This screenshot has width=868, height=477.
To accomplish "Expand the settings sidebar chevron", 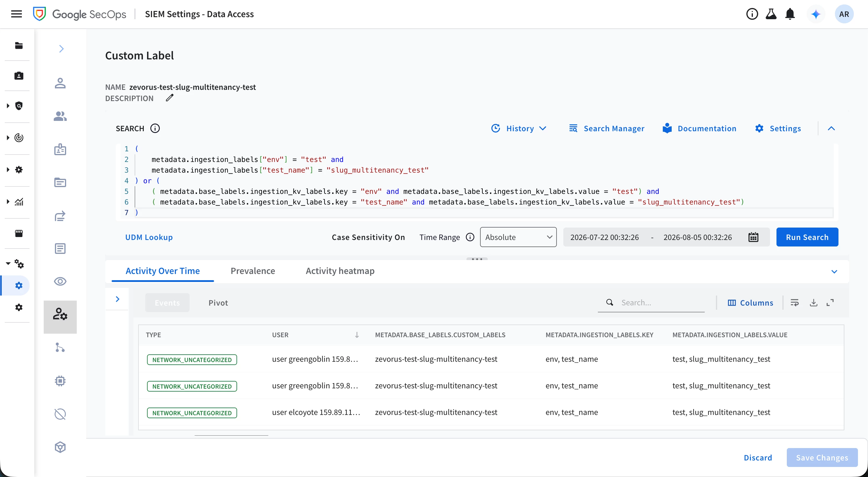I will [61, 49].
